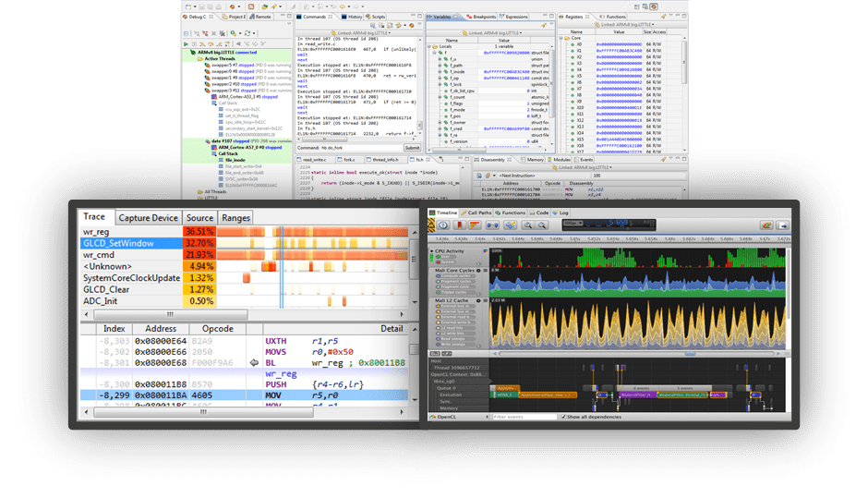Click the Mali L2 Cache settings gear icon
The width and height of the screenshot is (868, 498).
pos(480,301)
